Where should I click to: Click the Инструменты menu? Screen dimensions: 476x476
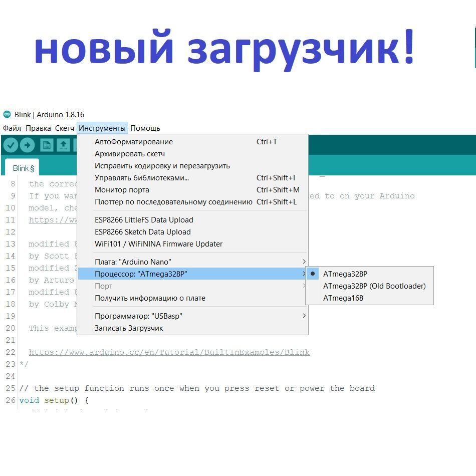click(102, 128)
